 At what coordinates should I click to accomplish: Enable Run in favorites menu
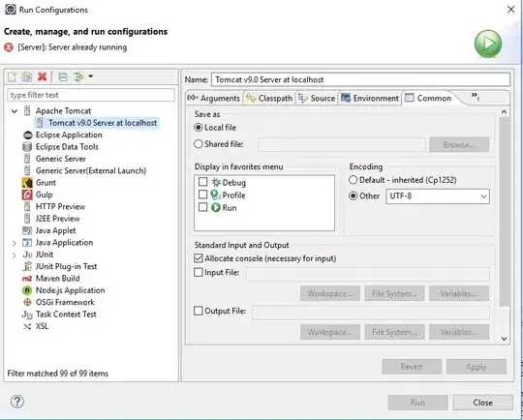coord(202,207)
